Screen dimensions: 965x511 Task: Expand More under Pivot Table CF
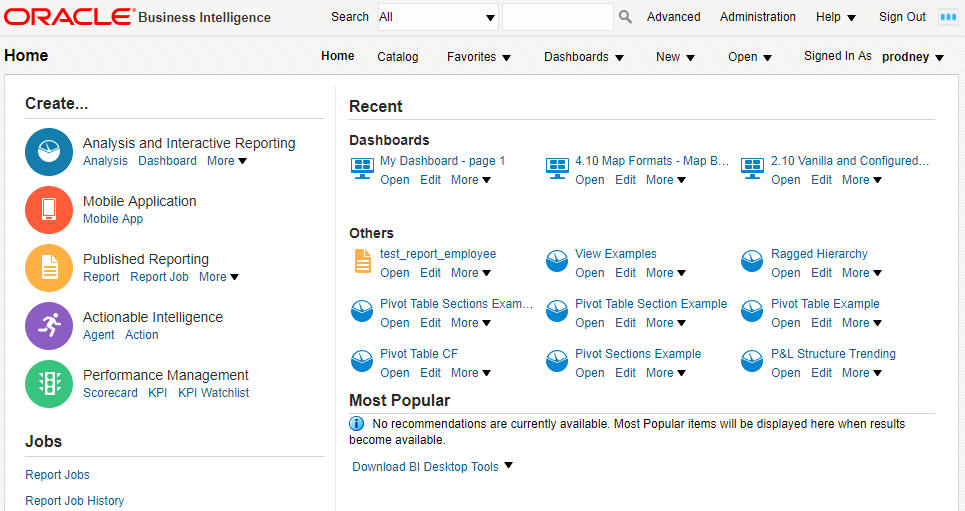[471, 372]
